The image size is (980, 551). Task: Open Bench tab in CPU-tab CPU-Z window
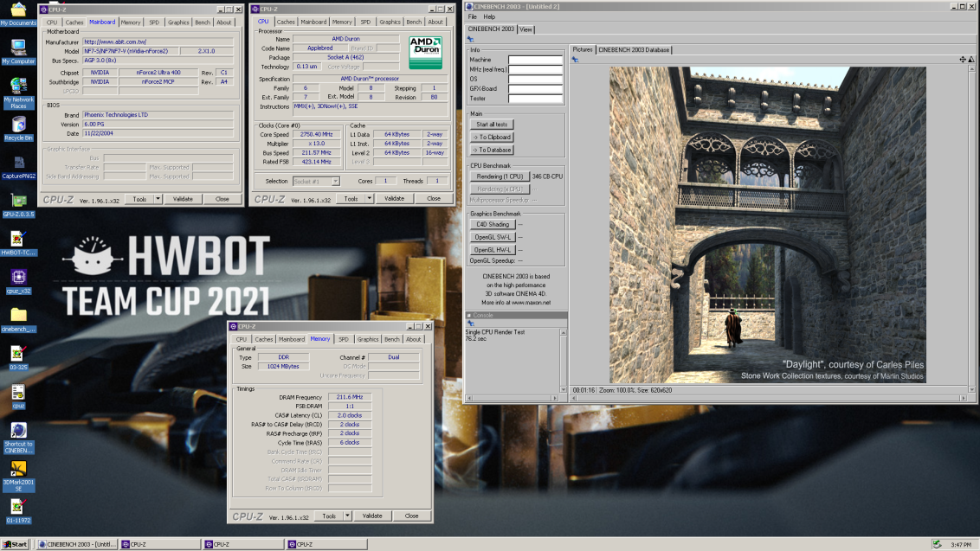(414, 22)
